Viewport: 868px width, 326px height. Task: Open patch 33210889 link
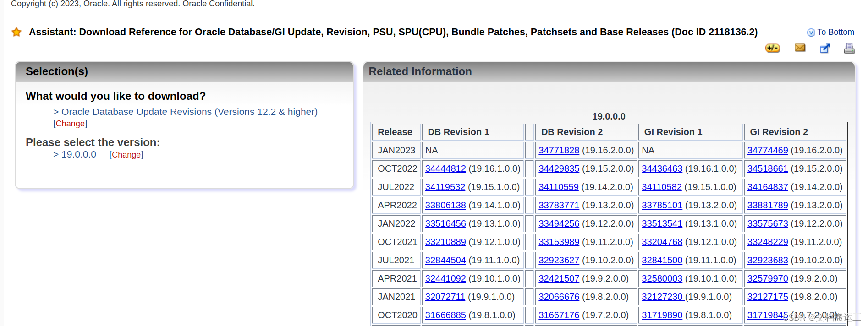[445, 242]
